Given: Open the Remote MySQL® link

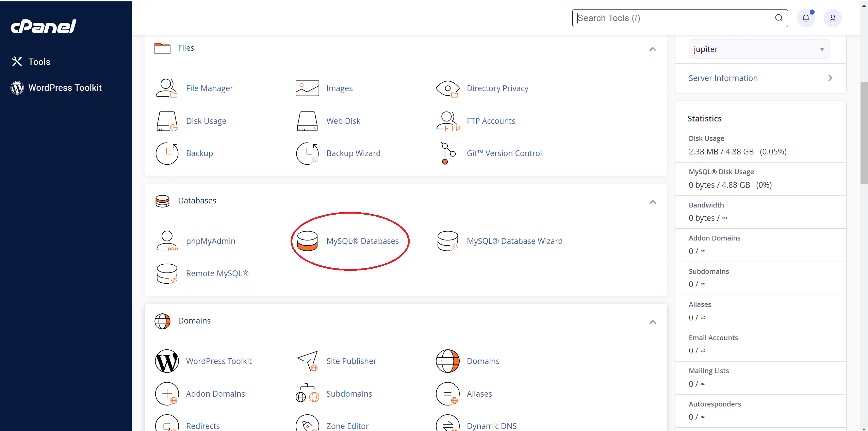Looking at the screenshot, I should point(217,273).
